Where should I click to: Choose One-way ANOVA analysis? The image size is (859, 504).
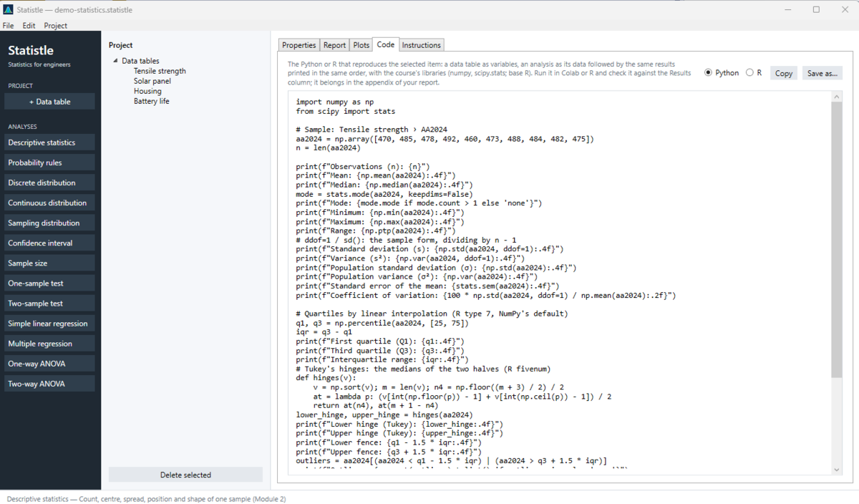tap(49, 363)
